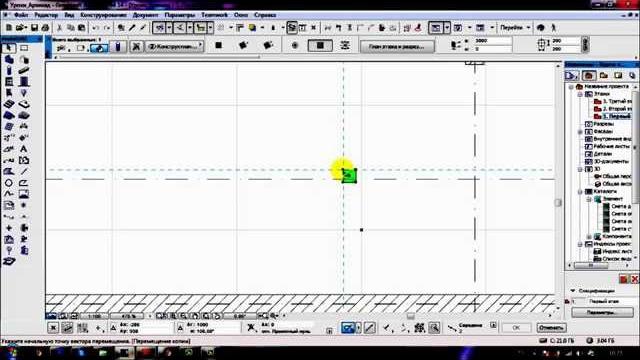Click the green column element on plan
This screenshot has height=360, width=640.
[349, 176]
